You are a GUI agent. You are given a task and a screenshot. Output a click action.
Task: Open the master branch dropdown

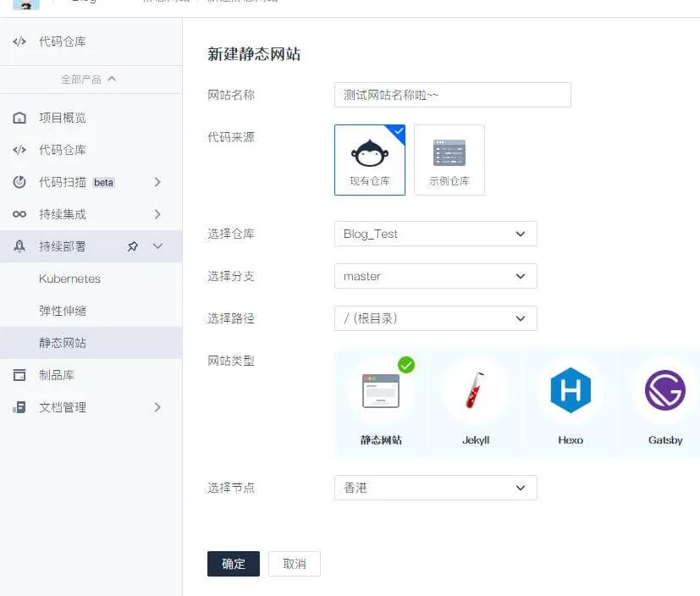pos(435,276)
